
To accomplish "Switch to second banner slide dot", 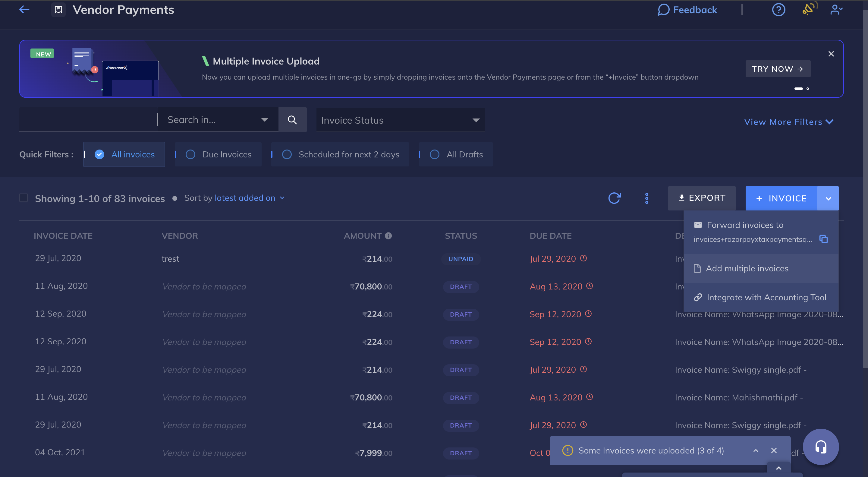I will click(807, 89).
